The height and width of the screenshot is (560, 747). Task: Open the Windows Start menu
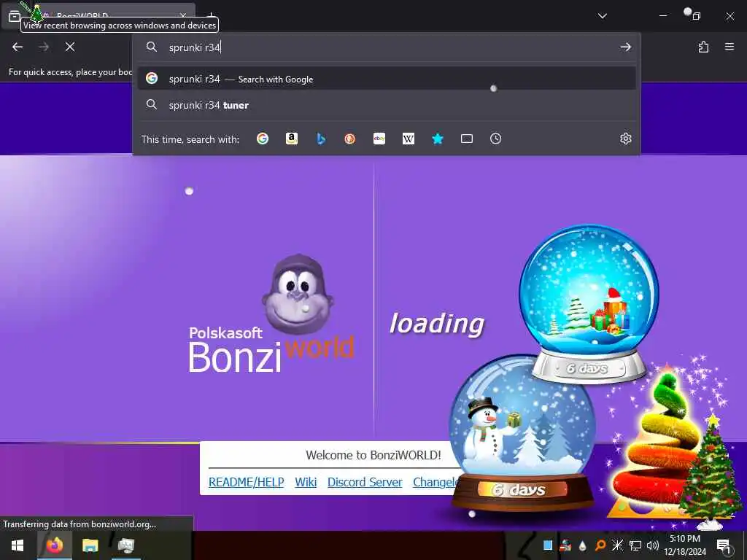(18, 545)
